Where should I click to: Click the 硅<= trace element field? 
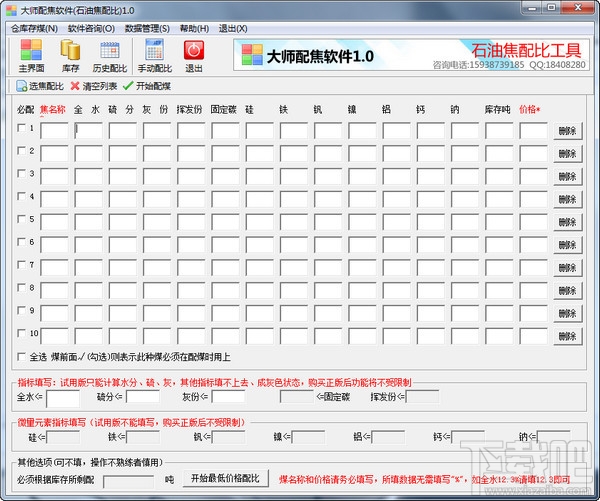click(x=63, y=437)
